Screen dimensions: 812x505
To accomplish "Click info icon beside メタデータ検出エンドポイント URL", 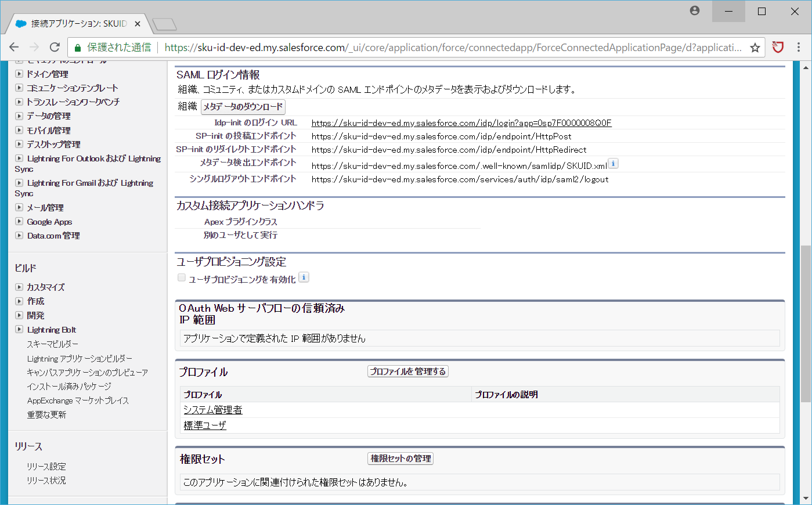I will 613,164.
